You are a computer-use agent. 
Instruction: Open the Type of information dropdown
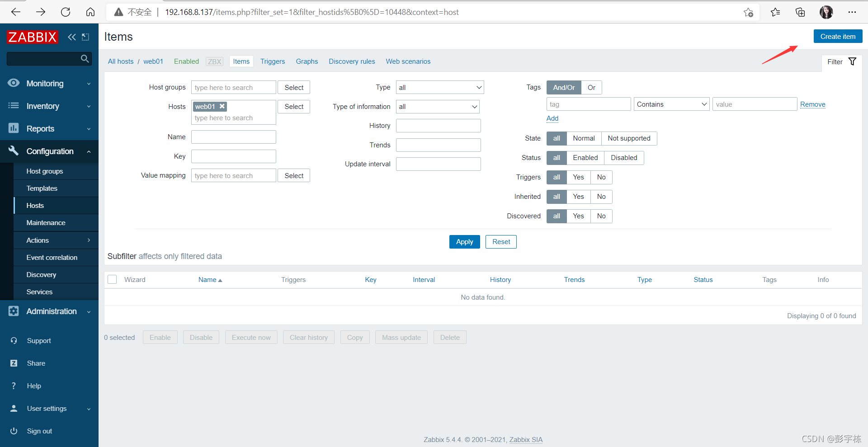pyautogui.click(x=438, y=107)
